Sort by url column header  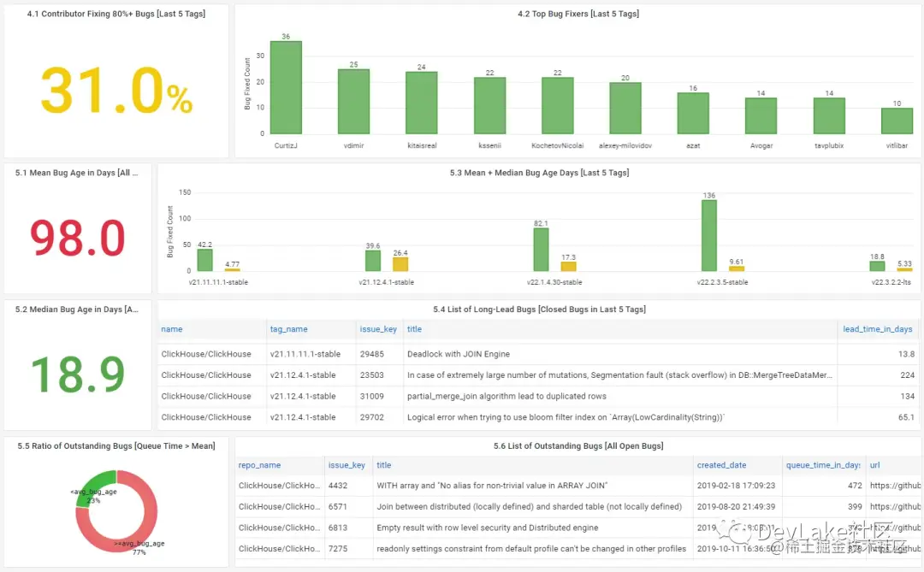(874, 465)
